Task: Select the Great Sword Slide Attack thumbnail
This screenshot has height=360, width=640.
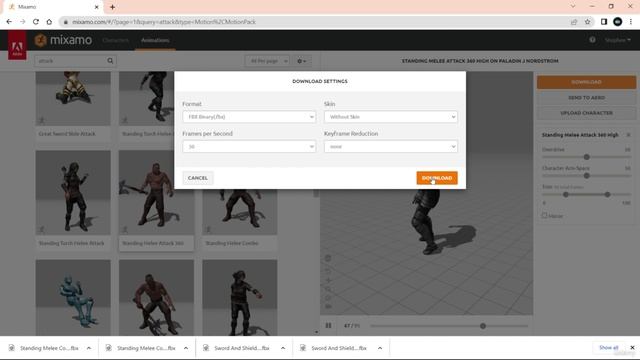Action: [x=73, y=98]
